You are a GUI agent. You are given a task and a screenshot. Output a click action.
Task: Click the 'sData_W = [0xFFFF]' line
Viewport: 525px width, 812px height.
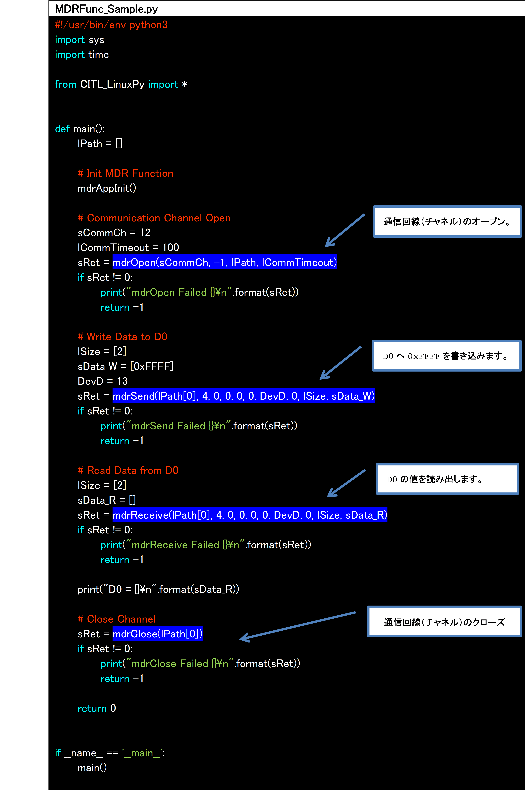coord(125,366)
